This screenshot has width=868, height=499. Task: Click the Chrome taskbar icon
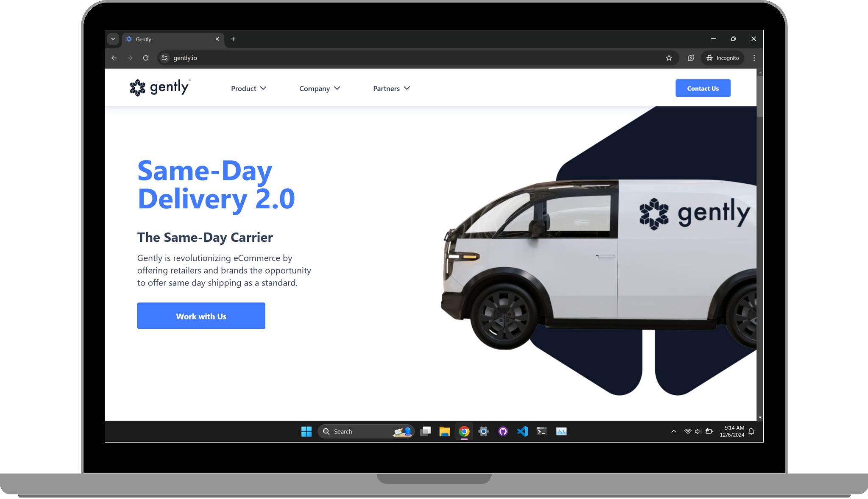click(x=464, y=432)
